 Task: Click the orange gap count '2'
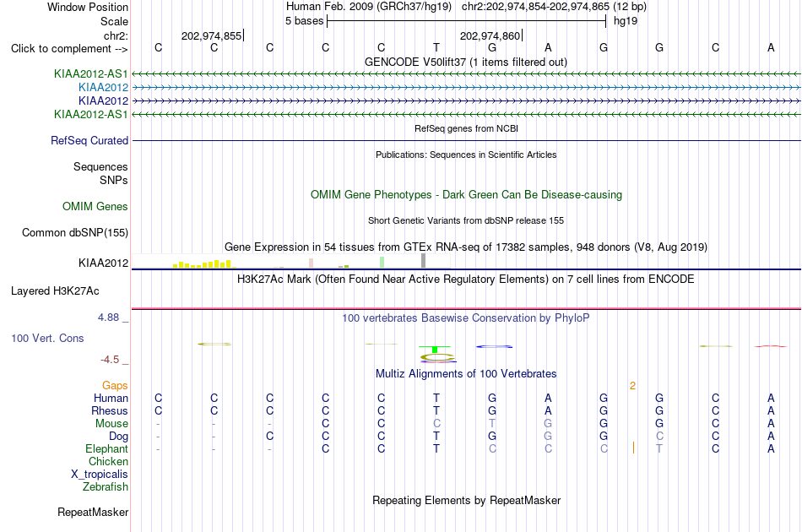coord(632,386)
